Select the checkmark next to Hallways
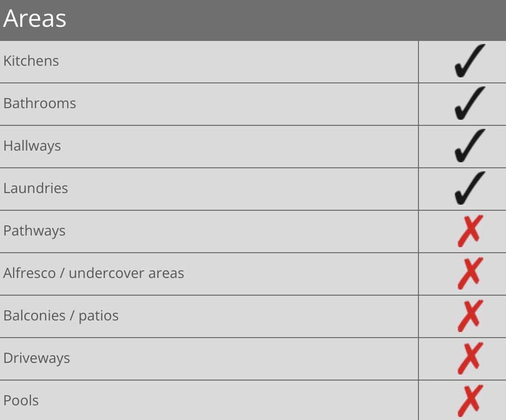The image size is (506, 420). coord(469,146)
